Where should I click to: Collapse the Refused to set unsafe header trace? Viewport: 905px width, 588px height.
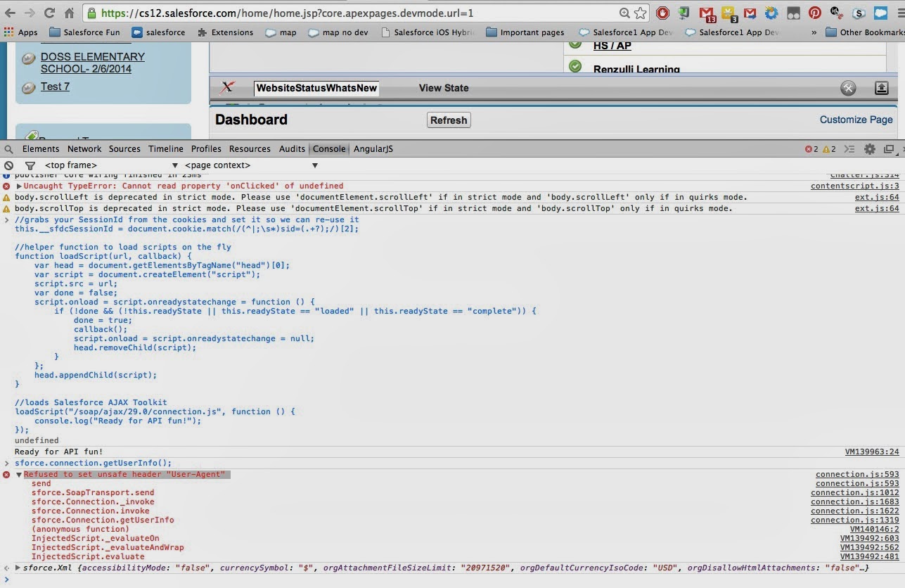tap(20, 475)
